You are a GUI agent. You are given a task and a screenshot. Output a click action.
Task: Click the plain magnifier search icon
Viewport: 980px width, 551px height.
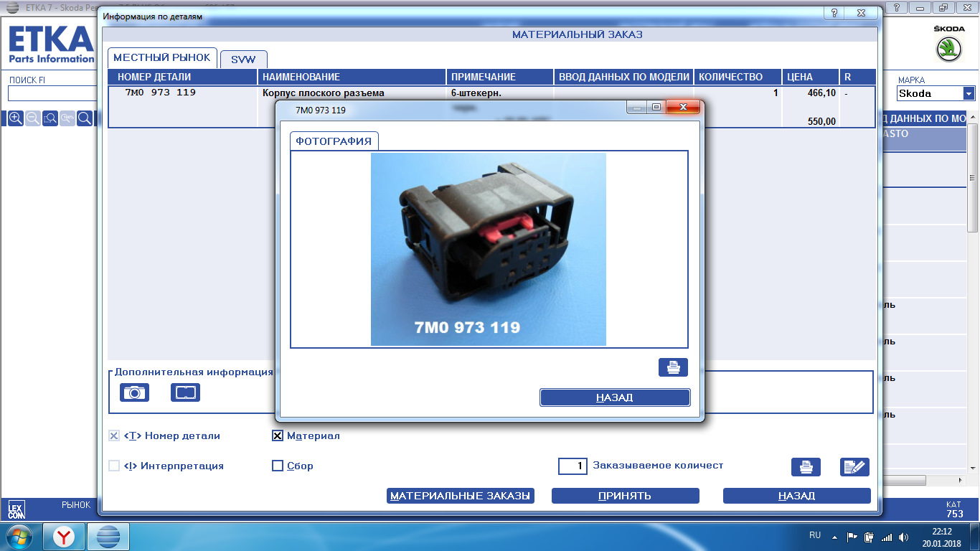(x=85, y=118)
